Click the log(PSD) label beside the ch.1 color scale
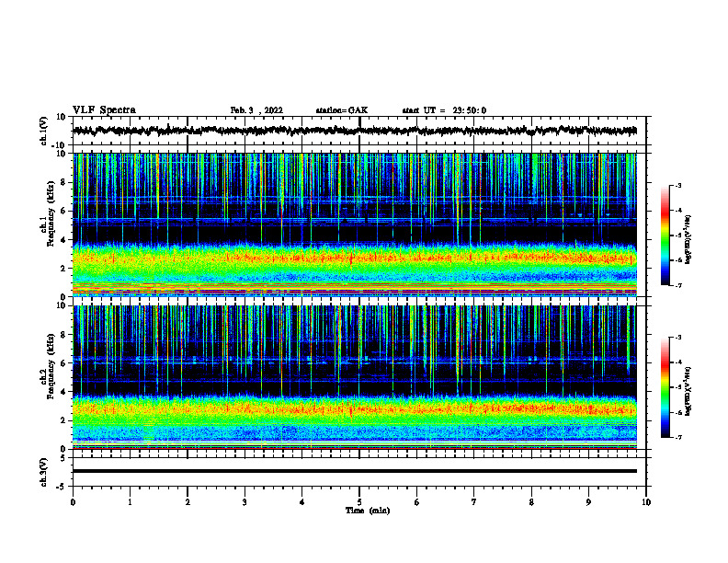 [688, 240]
